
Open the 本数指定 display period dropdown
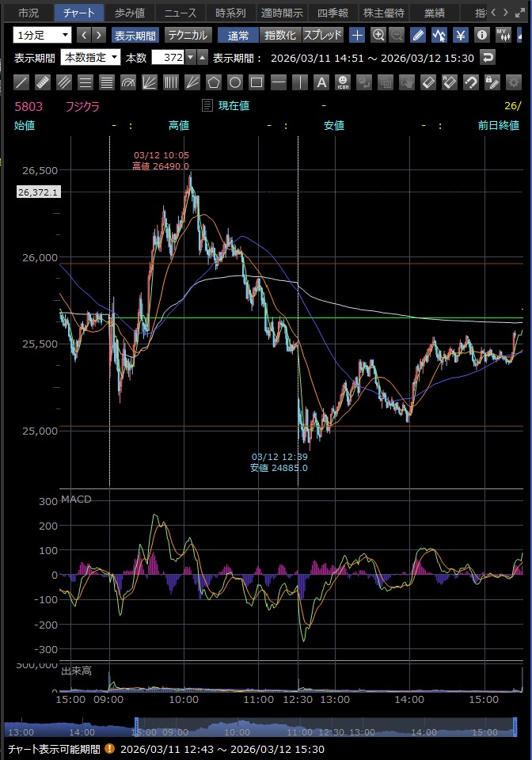[x=91, y=58]
